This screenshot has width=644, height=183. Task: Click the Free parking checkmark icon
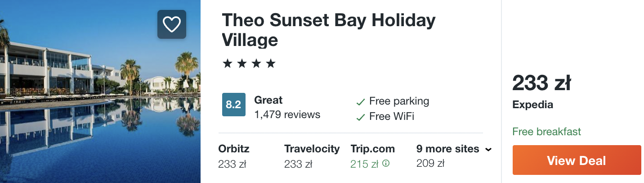(x=360, y=102)
